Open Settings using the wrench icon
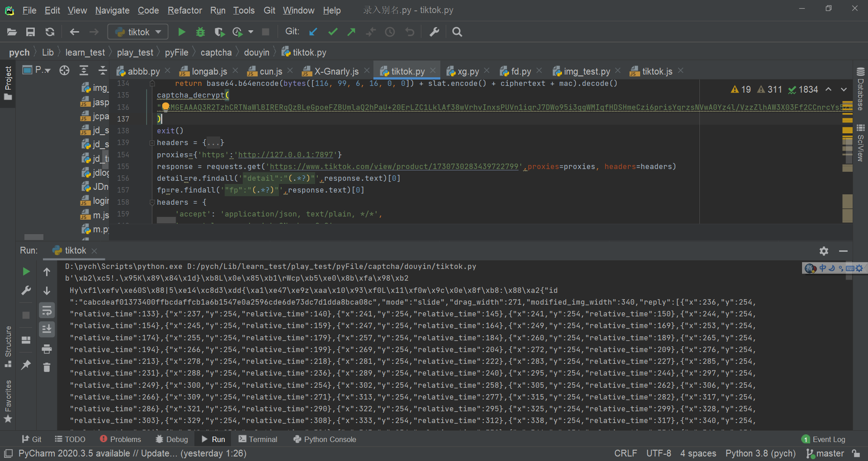Viewport: 868px width, 461px height. click(x=434, y=32)
